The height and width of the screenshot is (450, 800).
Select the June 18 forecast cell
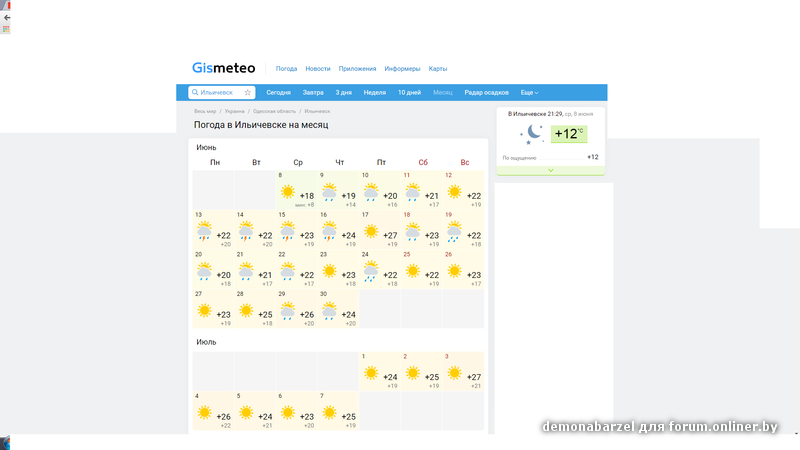point(422,230)
